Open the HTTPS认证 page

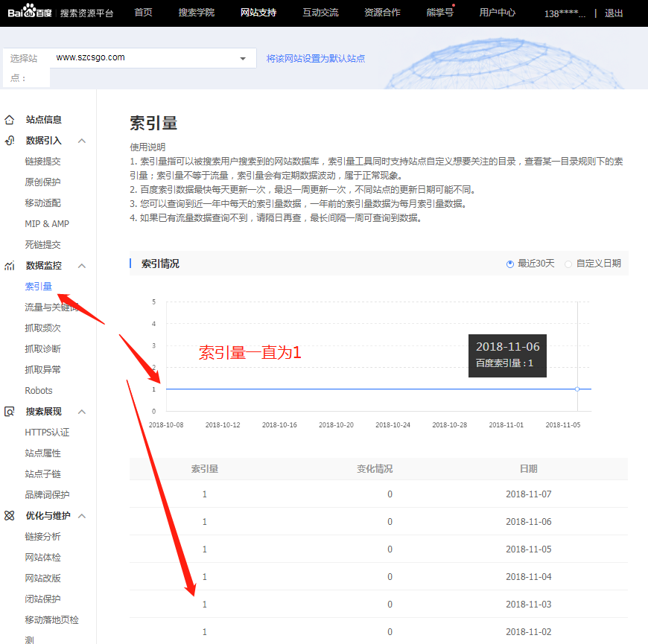point(49,432)
